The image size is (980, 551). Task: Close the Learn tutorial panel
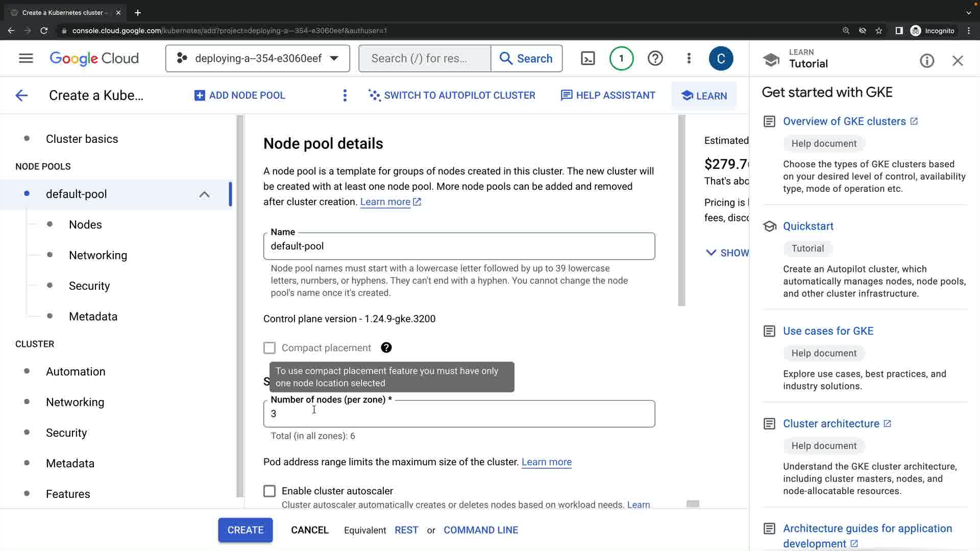coord(958,61)
